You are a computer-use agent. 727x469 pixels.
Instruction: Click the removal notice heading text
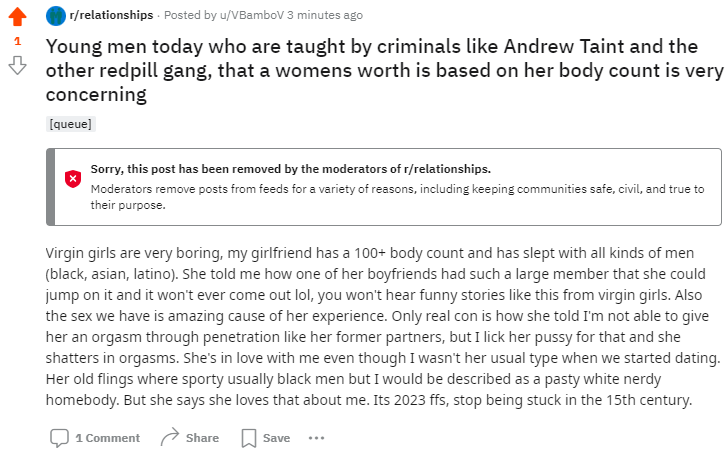(290, 169)
